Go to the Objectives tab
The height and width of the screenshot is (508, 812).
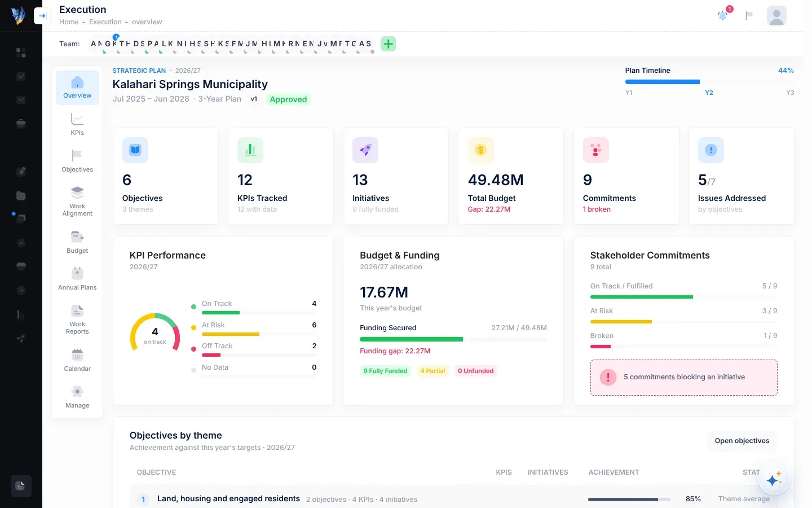point(77,161)
